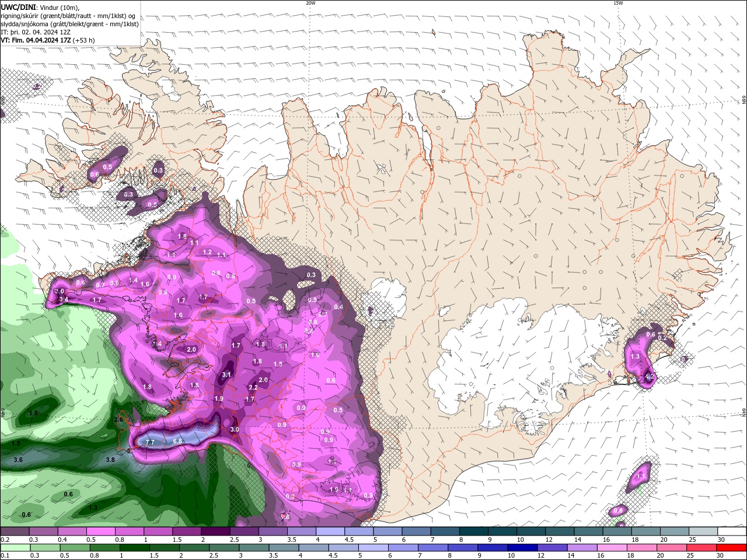Click the 3.6 rain value on the map
This screenshot has height=560, width=747.
click(x=18, y=460)
